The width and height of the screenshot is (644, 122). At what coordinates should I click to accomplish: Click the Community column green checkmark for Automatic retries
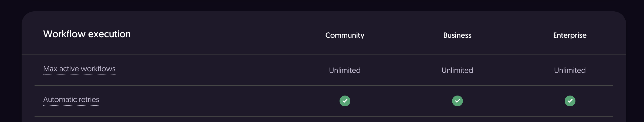point(345,101)
